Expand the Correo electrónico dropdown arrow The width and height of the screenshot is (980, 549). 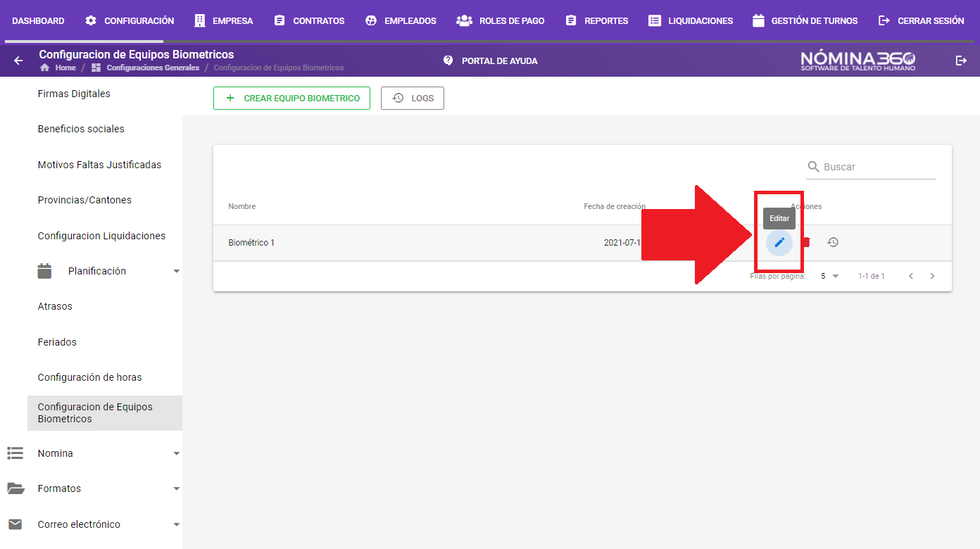pos(177,524)
